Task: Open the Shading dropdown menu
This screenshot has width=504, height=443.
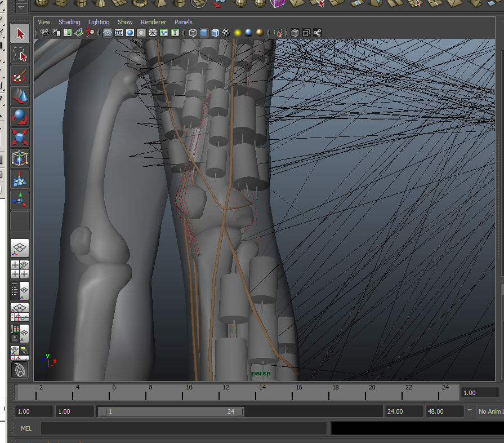Action: (69, 22)
